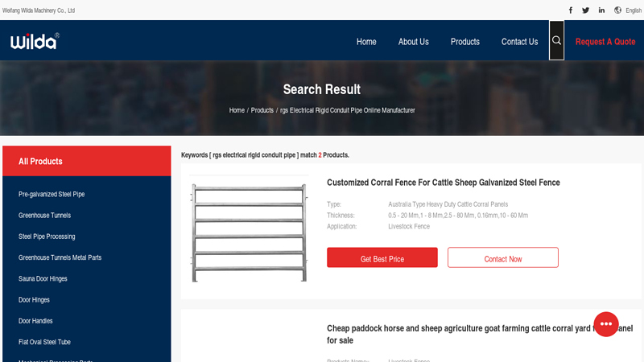This screenshot has height=362, width=644.
Task: Select Pre-galvanized Steel Pipe category
Action: pyautogui.click(x=52, y=195)
